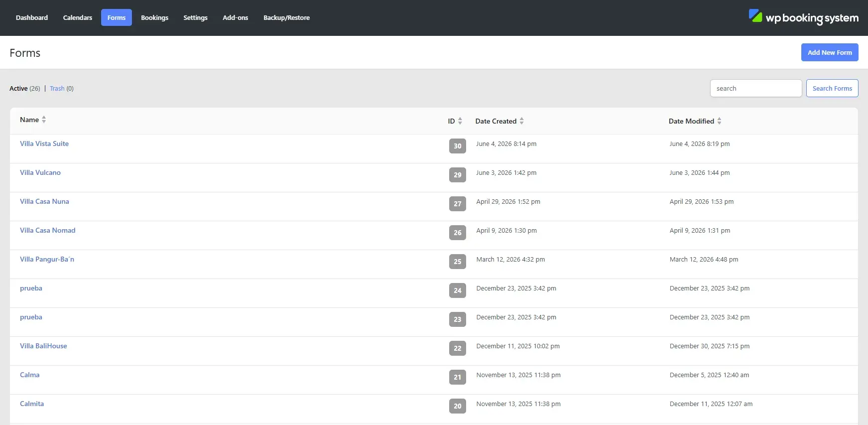Click ID badge 20

click(x=458, y=406)
